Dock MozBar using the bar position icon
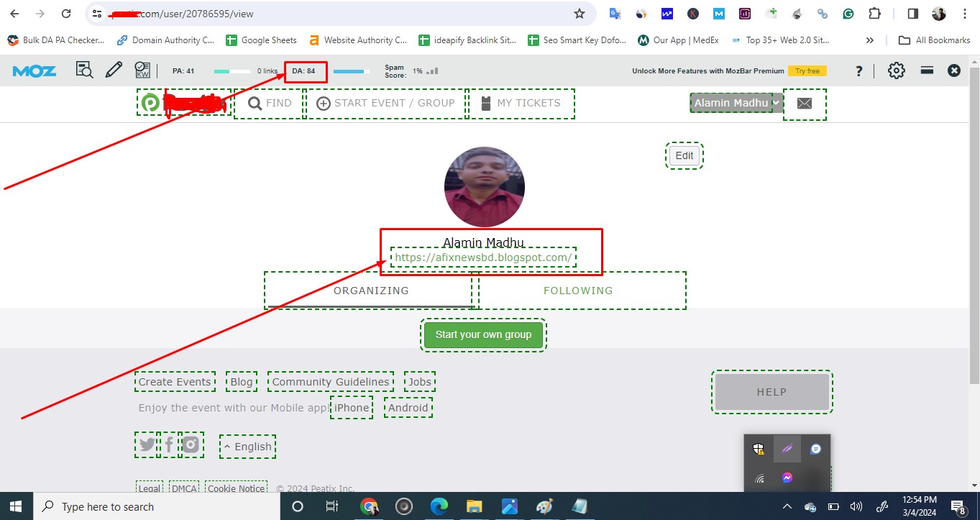Viewport: 980px width, 520px height. (x=927, y=70)
